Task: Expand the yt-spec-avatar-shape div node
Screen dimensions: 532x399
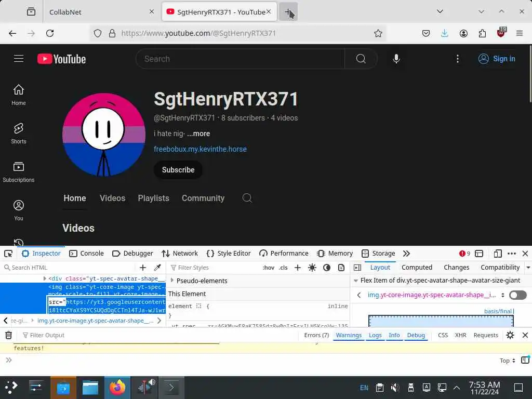Action: [45, 278]
